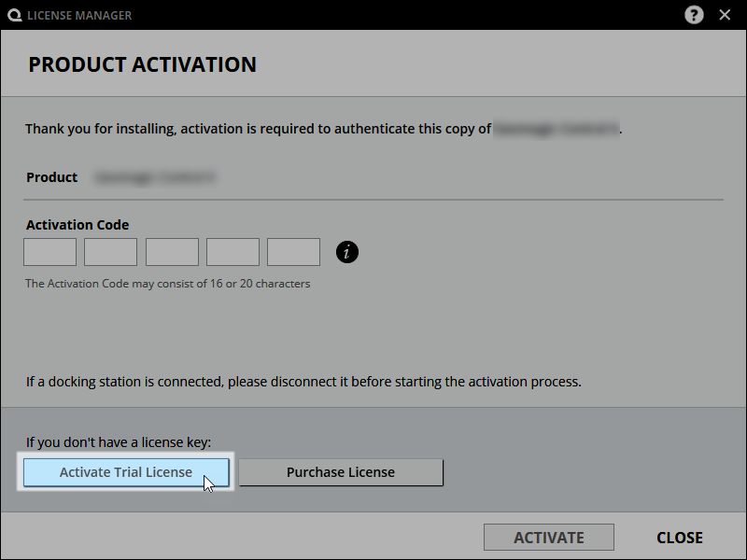
Task: Open the Purchase License option
Action: point(341,472)
